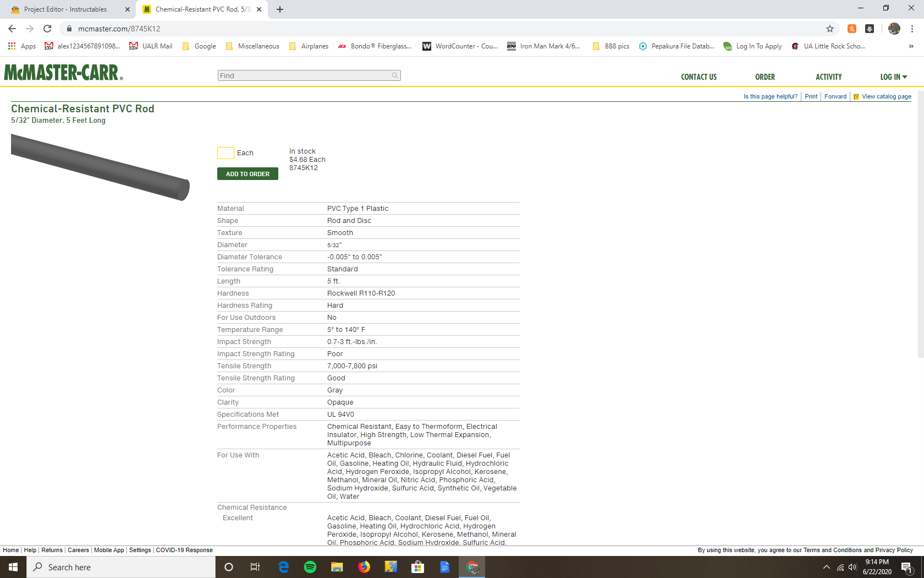
Task: Open the Home footer link
Action: 10,550
